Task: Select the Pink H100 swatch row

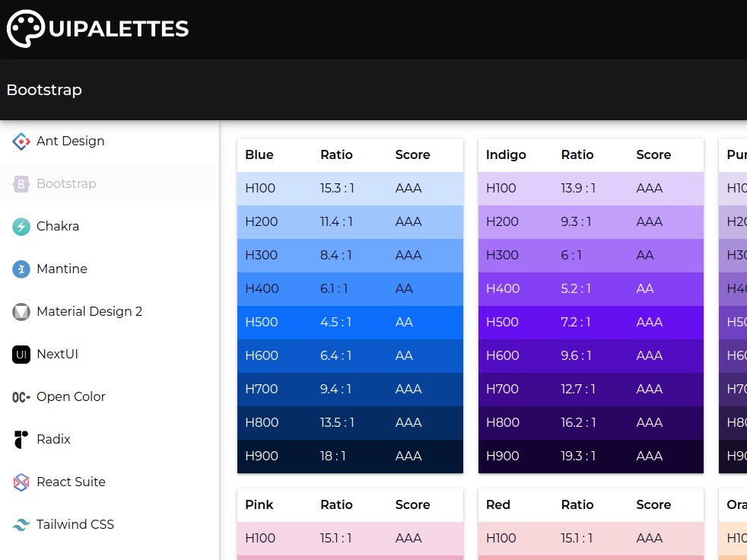Action: point(350,539)
